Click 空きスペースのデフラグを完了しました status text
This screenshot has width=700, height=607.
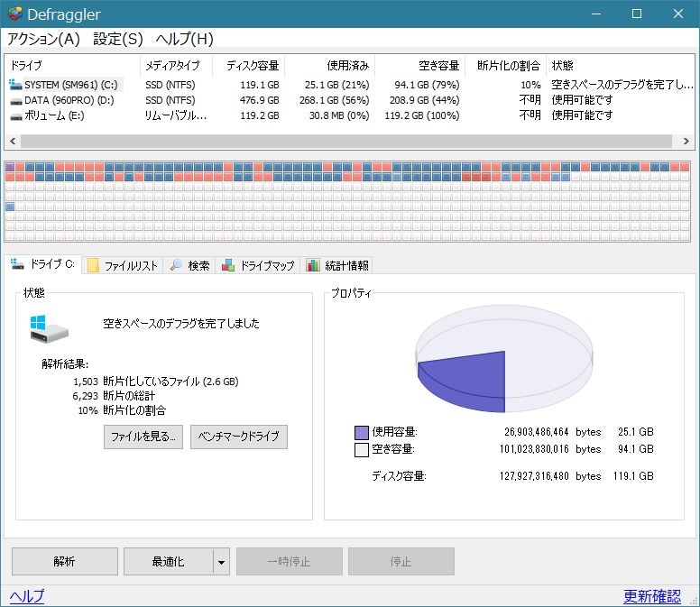pyautogui.click(x=181, y=323)
